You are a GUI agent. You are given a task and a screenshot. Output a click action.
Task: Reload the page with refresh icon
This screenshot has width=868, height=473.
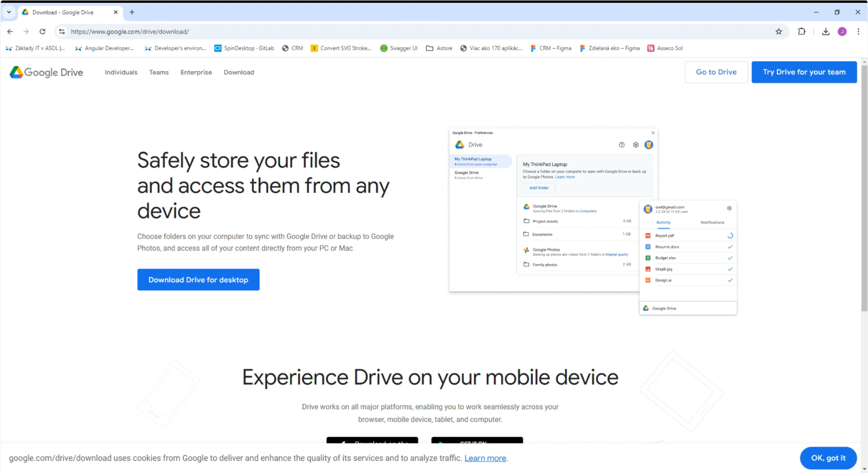coord(43,32)
